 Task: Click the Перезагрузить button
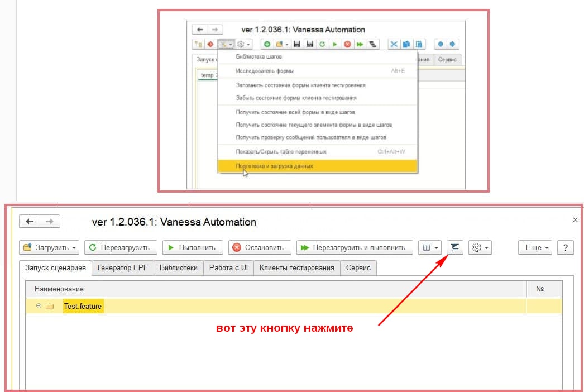click(x=121, y=247)
